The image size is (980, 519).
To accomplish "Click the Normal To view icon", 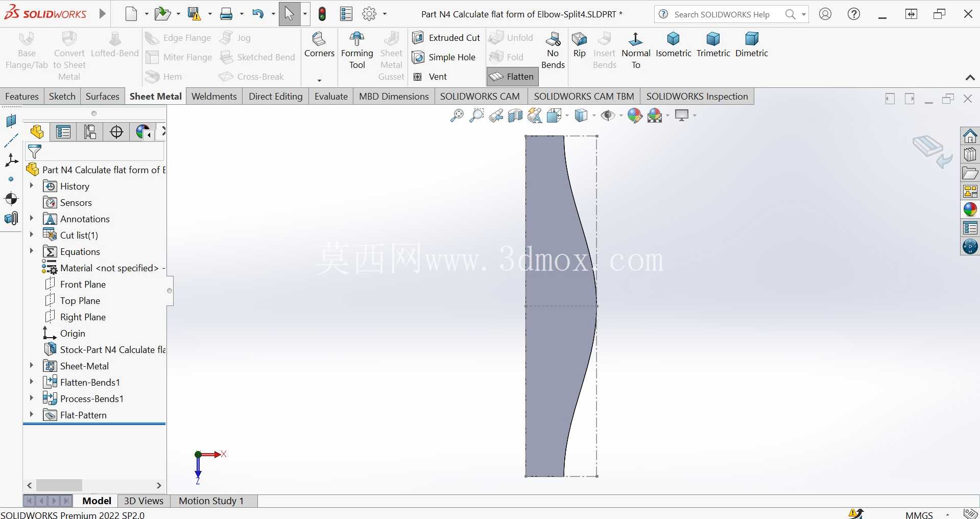I will pos(636,50).
